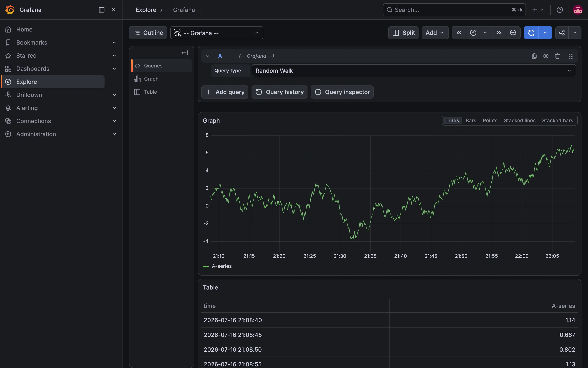Click the Explore breadcrumb link

pos(146,10)
